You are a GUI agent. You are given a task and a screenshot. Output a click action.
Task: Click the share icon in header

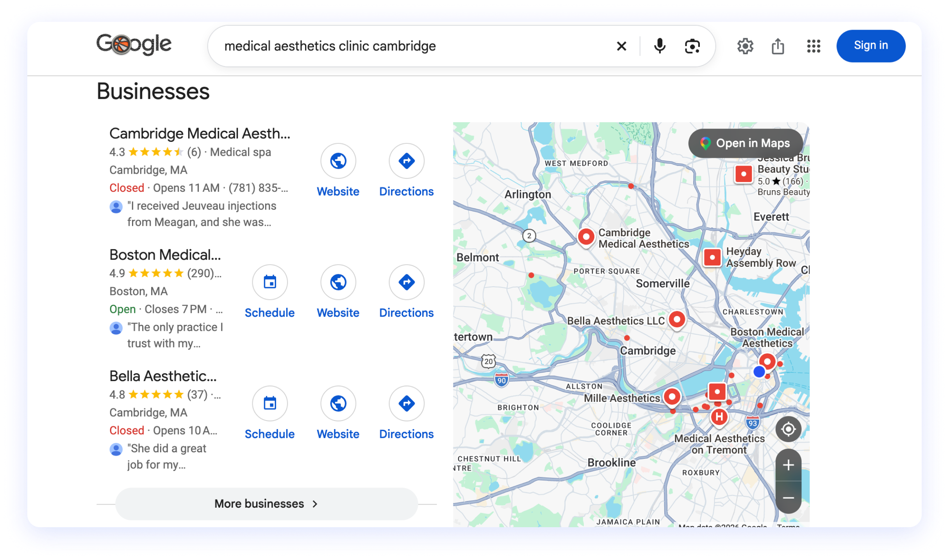778,46
